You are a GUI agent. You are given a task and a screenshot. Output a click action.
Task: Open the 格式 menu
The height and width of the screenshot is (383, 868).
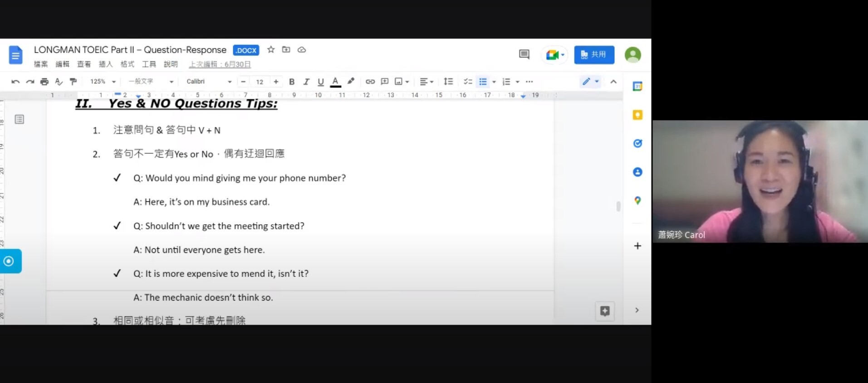click(x=128, y=64)
